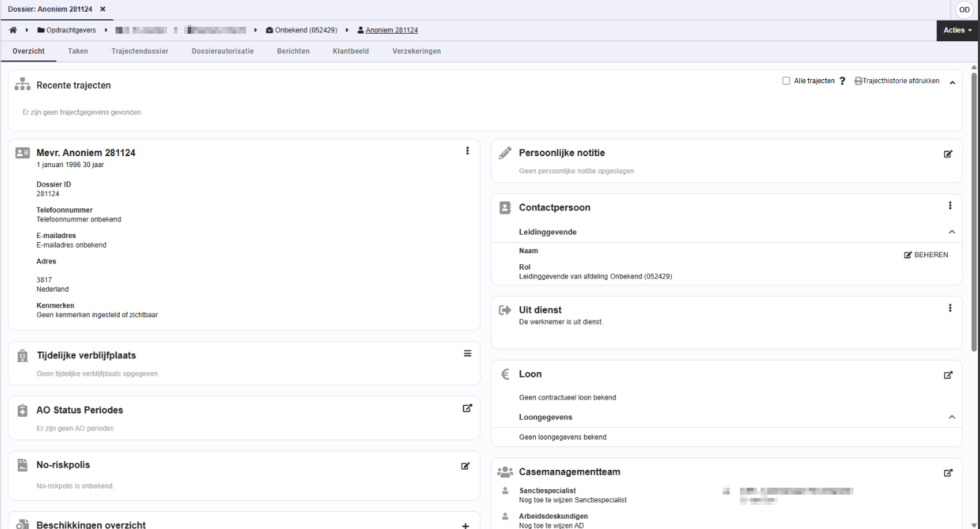This screenshot has width=980, height=529.
Task: Switch to the Overzicht tab
Action: pyautogui.click(x=29, y=51)
